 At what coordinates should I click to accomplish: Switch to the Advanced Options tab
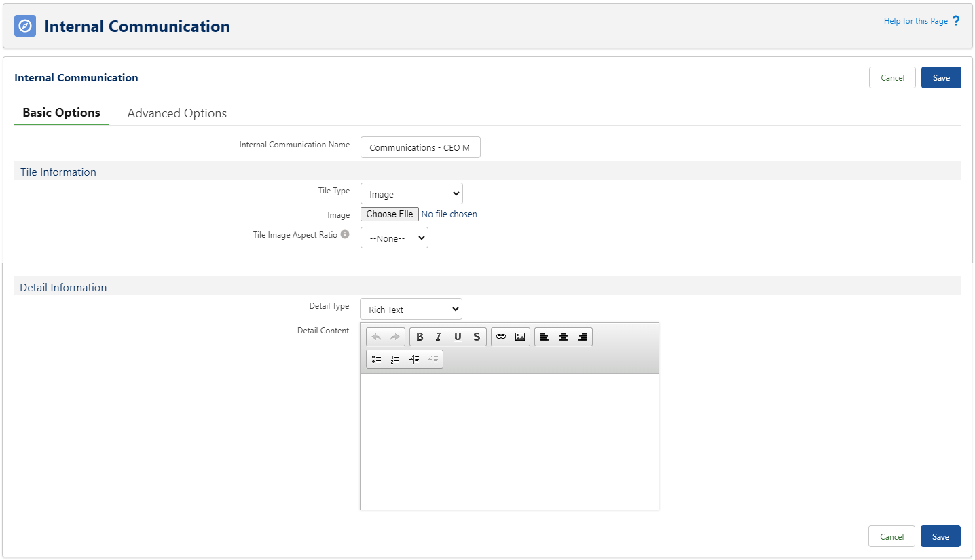click(177, 113)
